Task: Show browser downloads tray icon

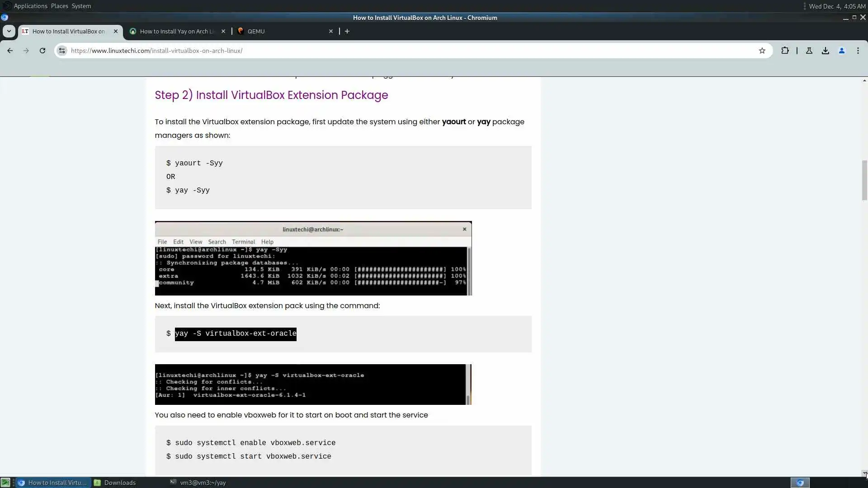Action: [826, 51]
